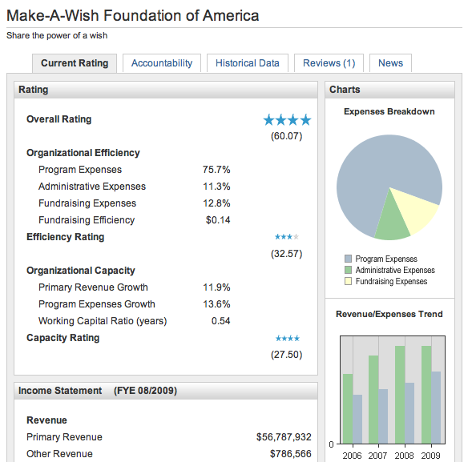Viewport: 476px width, 462px height.
Task: Click the (32.57) efficiency score
Action: pyautogui.click(x=287, y=254)
